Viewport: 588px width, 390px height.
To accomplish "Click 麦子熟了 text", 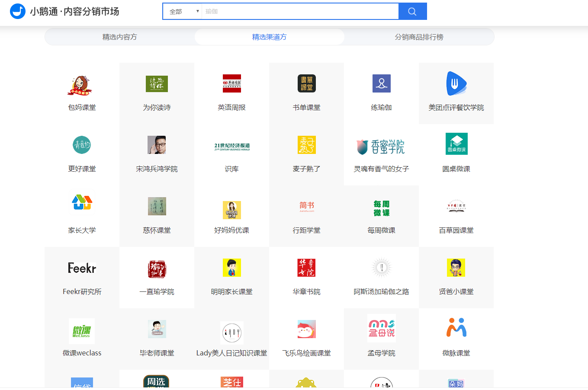I will coord(306,169).
